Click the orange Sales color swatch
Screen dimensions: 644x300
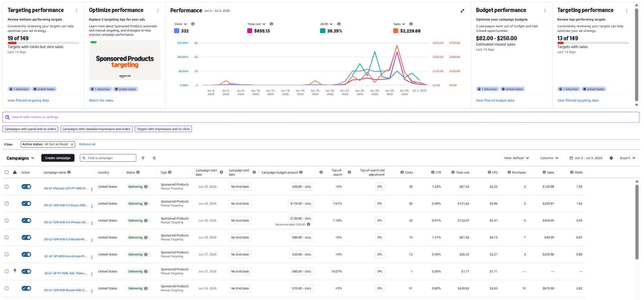point(396,31)
